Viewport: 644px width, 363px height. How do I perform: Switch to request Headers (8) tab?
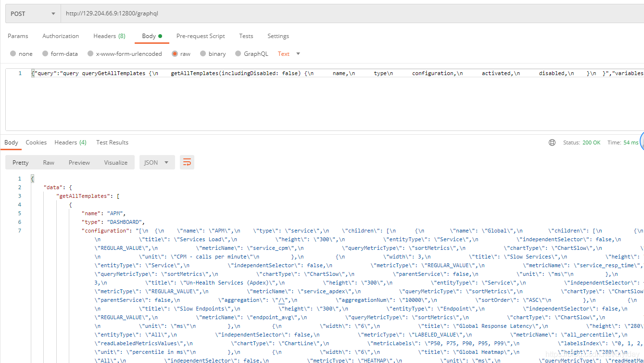click(109, 36)
